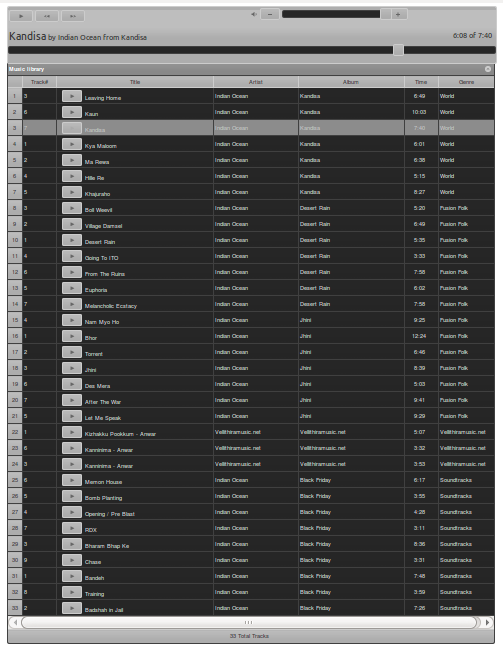Sort by Track# column header
Image resolution: width=503 pixels, height=650 pixels.
coord(39,82)
